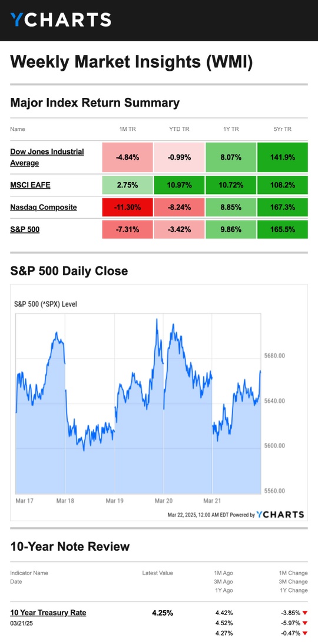The width and height of the screenshot is (318, 644).
Task: Click the 5Yr TR column header
Action: [283, 129]
